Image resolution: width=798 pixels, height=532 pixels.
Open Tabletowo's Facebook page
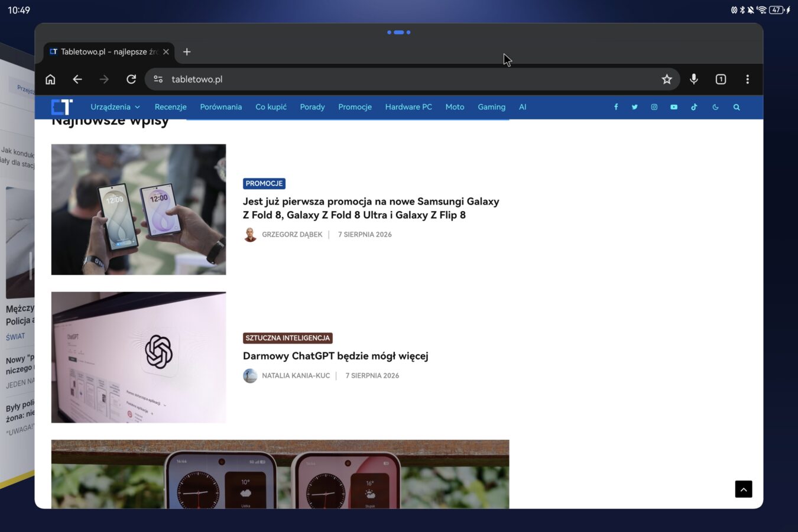click(x=616, y=107)
